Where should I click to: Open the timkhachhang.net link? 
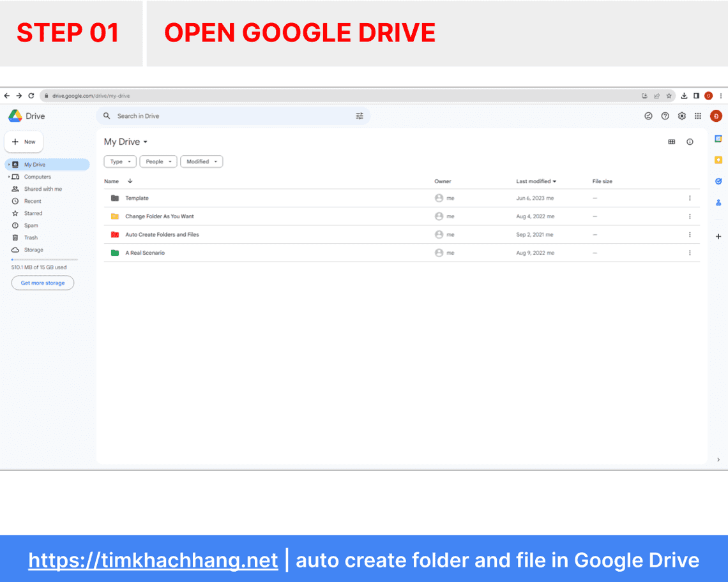click(153, 560)
